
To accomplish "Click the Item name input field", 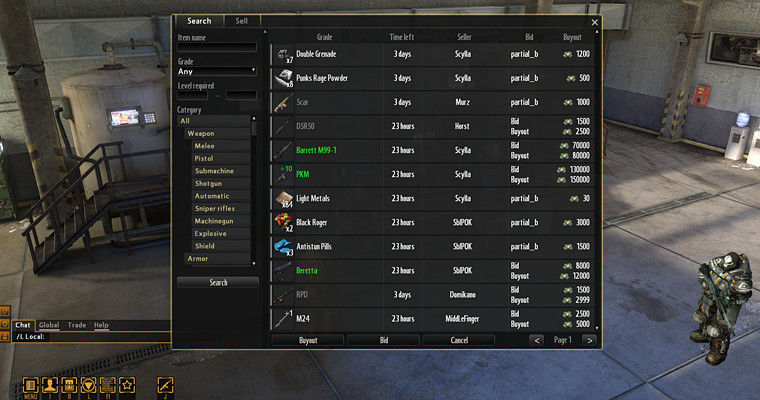I will pyautogui.click(x=217, y=47).
